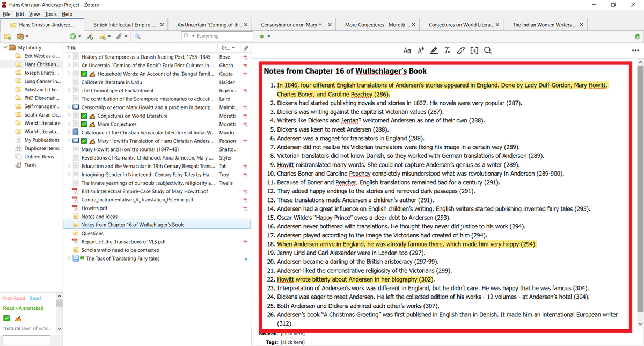Click the Insert link icon in note
Viewport: 644px width, 346px height.
pyautogui.click(x=460, y=51)
